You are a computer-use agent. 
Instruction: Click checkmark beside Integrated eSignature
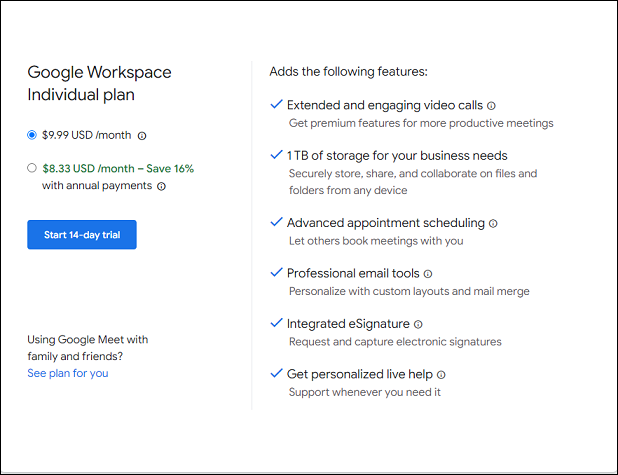[x=276, y=323]
